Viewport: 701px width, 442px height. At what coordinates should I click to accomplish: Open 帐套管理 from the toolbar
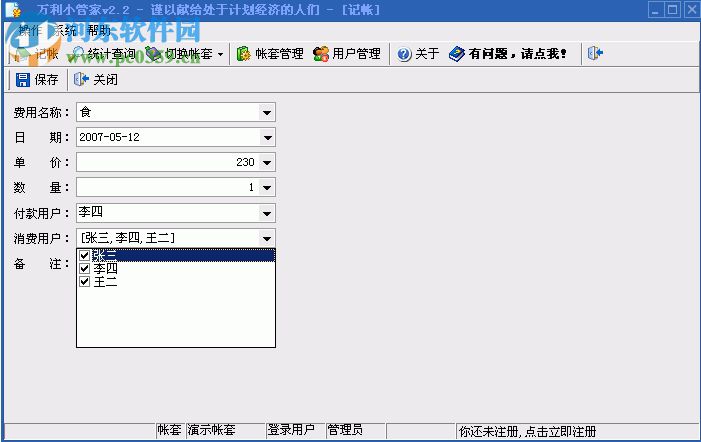270,54
